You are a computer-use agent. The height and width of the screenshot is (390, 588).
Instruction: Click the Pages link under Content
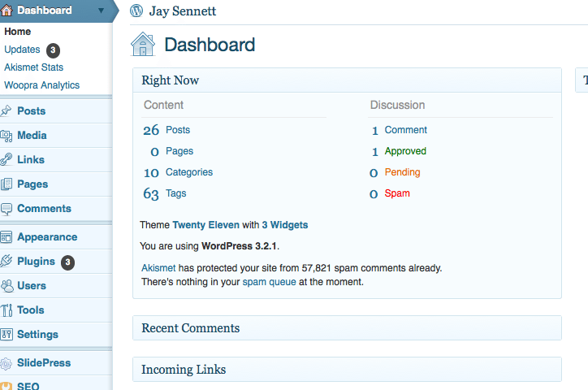pos(179,151)
